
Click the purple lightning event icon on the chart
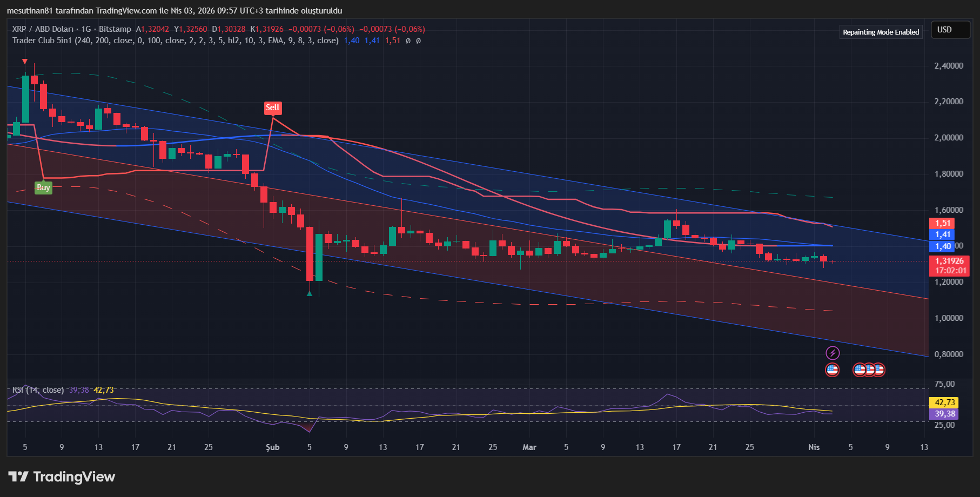[833, 353]
